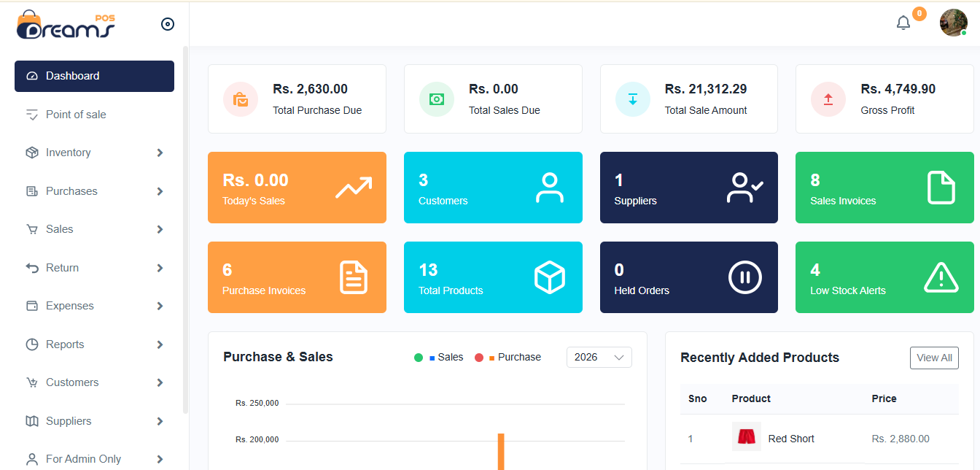Click the Low Stock Alerts warning icon
The image size is (980, 470).
pyautogui.click(x=941, y=277)
